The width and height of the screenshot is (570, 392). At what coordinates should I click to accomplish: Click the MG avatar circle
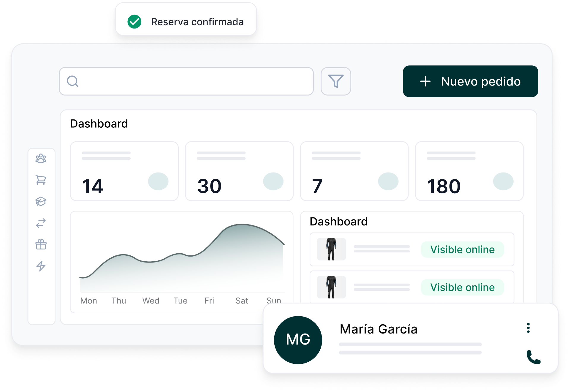click(x=298, y=340)
